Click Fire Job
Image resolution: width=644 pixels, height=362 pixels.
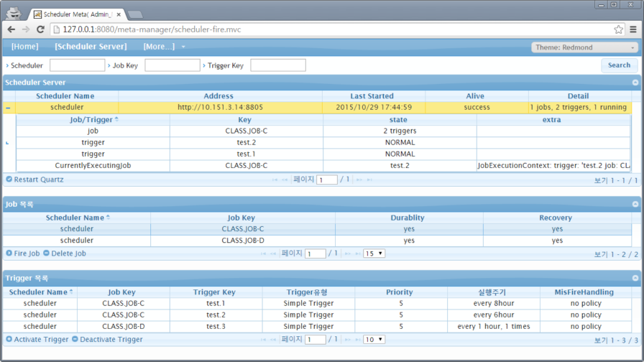pos(23,254)
